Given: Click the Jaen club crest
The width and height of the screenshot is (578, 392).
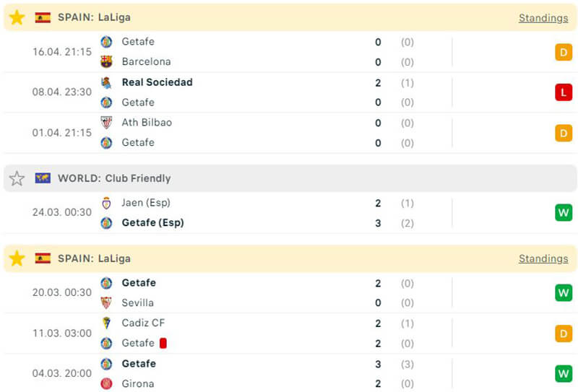Looking at the screenshot, I should coord(106,203).
